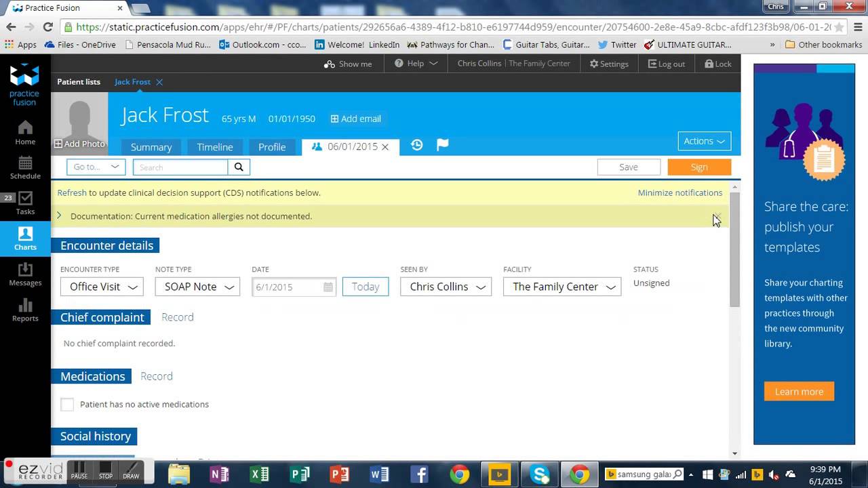Click Refresh to update CDS notifications
868x488 pixels.
click(x=72, y=192)
